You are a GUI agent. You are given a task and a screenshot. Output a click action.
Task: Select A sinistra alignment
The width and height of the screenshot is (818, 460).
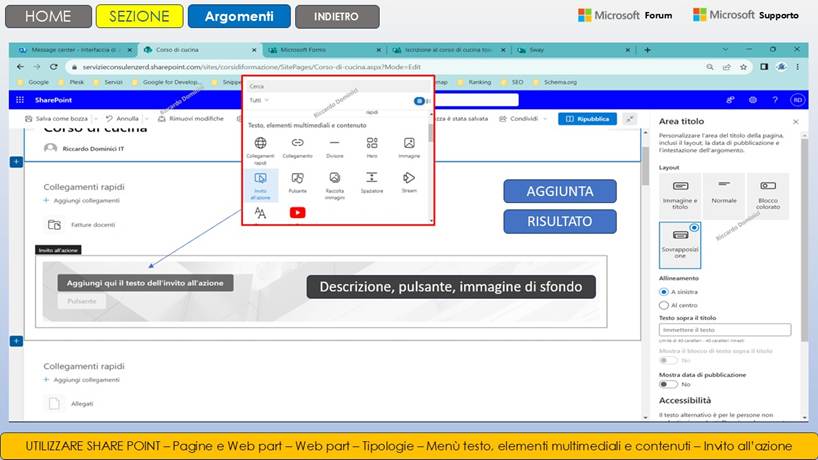[x=664, y=292]
